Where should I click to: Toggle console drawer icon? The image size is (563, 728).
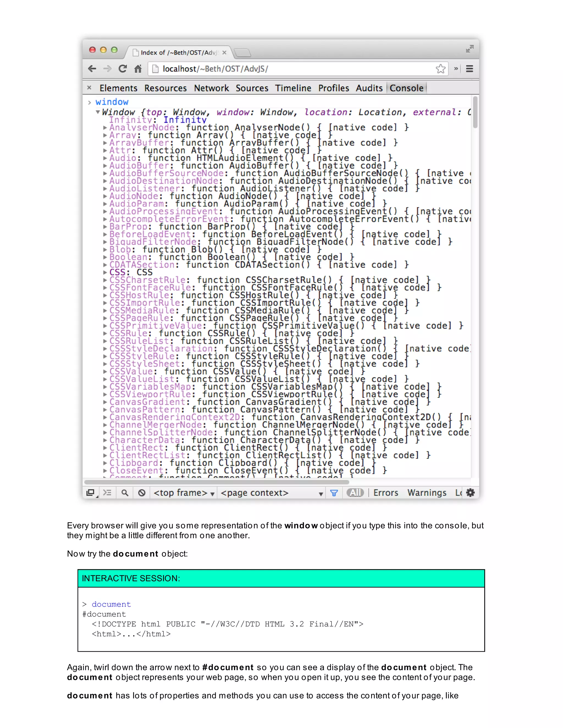click(107, 493)
